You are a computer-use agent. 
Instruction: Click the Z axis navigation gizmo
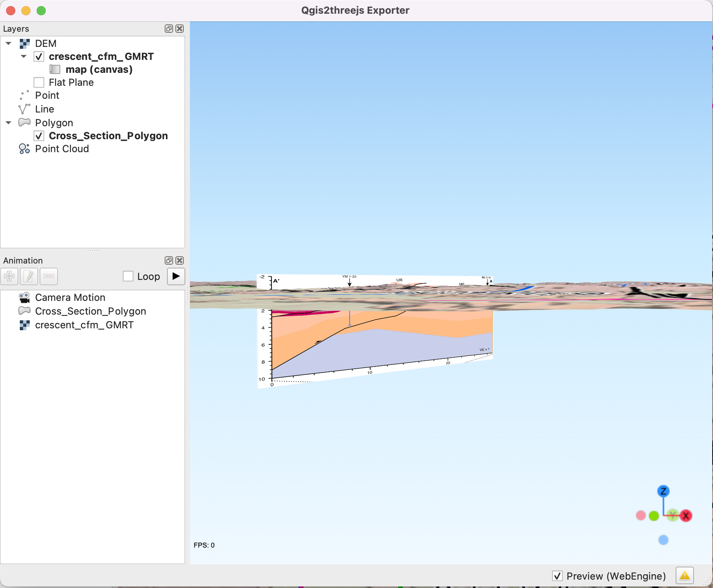point(663,491)
